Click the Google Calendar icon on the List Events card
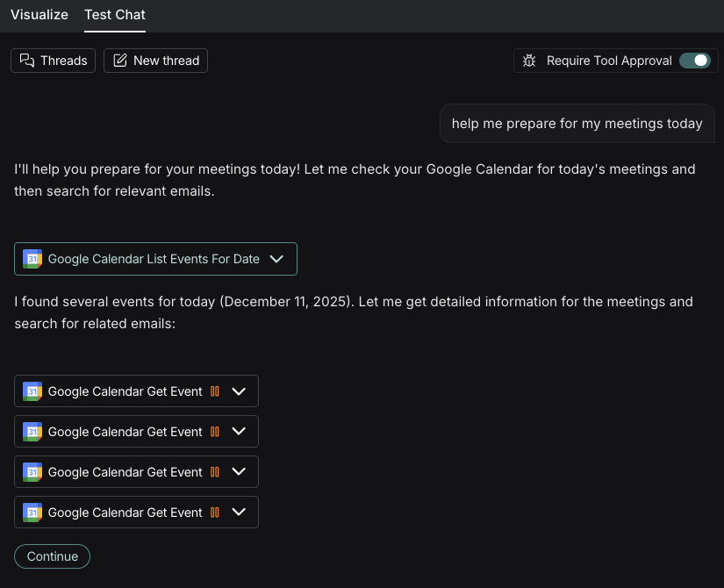Screen dimensions: 724x588 tap(32, 259)
